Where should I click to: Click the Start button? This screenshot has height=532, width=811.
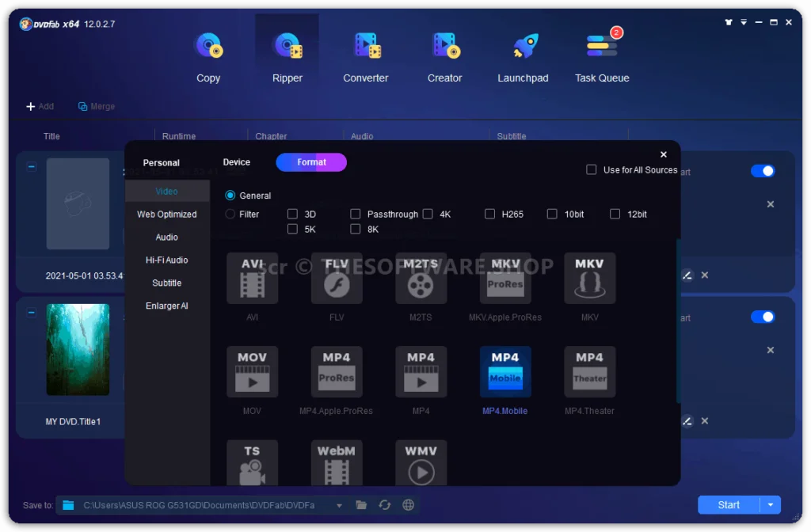pyautogui.click(x=729, y=505)
